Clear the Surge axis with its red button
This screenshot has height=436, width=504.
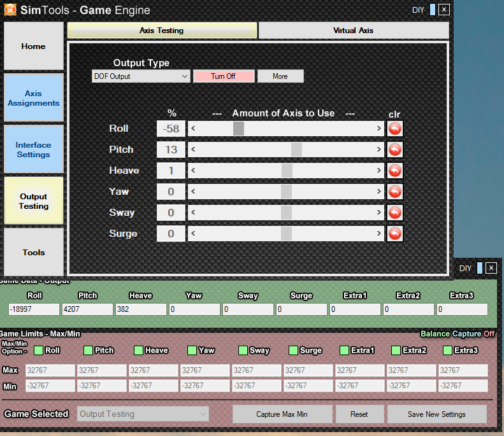pos(394,234)
